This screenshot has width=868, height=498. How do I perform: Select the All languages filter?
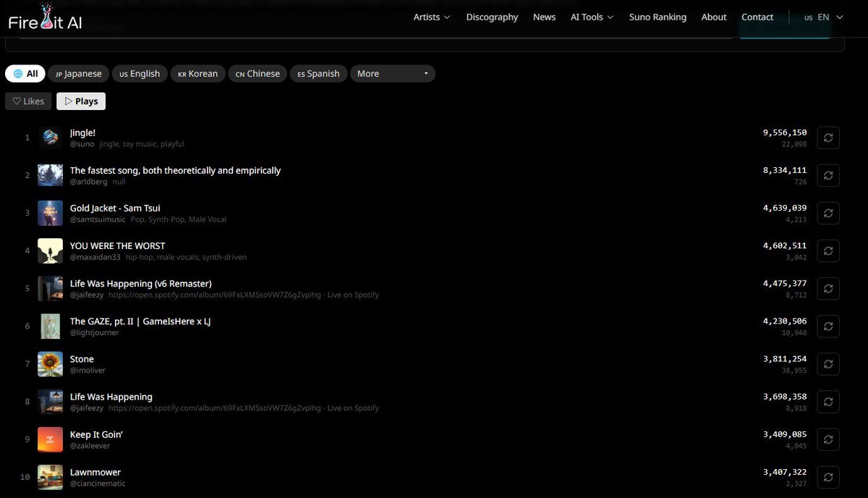(x=25, y=74)
